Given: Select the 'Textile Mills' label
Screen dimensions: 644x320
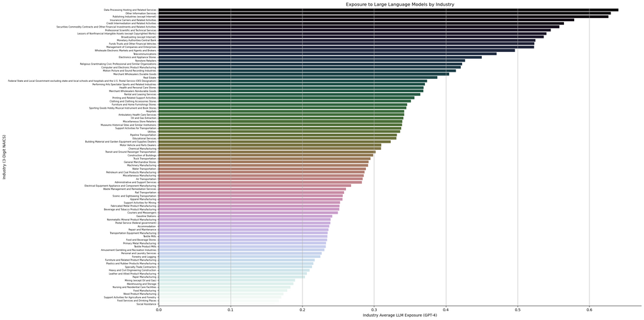Looking at the screenshot, I should coord(149,236).
